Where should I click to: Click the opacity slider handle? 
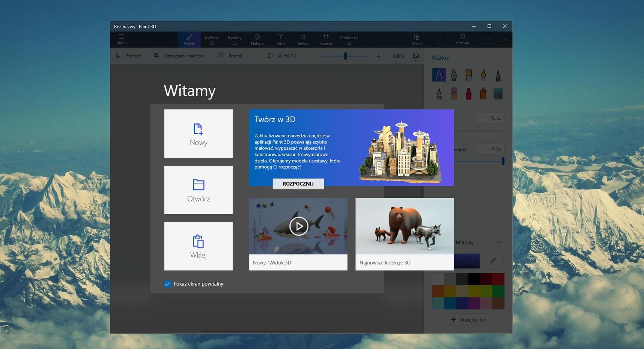click(x=503, y=161)
